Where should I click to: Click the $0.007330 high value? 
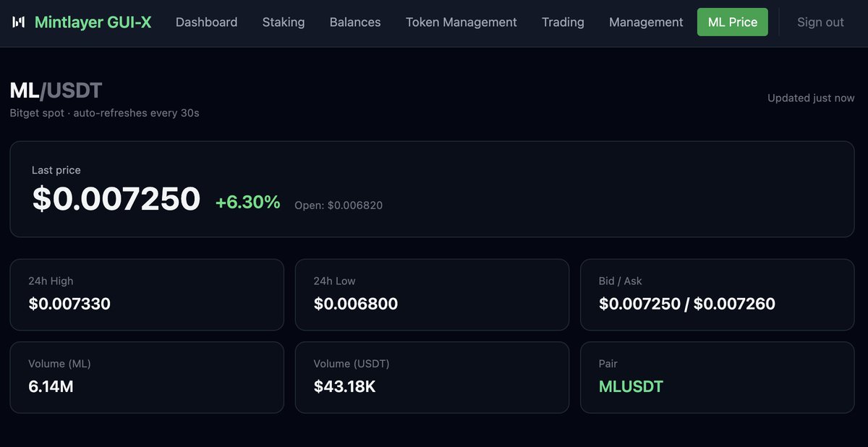tap(69, 304)
